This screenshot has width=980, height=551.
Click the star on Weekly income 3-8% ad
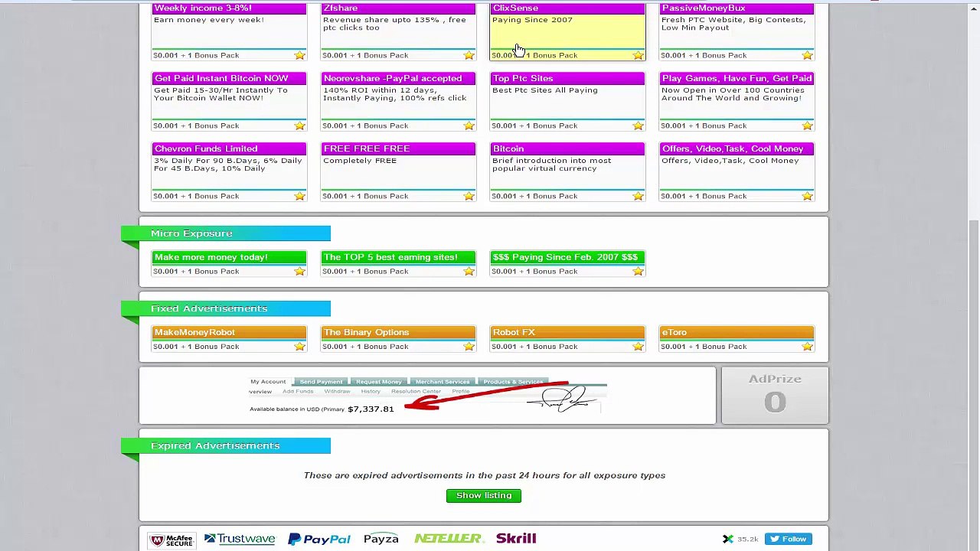[299, 55]
